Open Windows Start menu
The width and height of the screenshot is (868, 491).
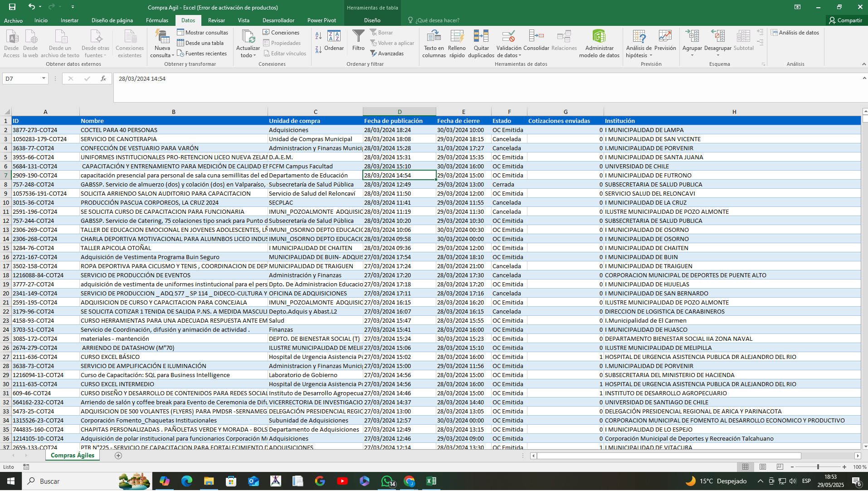coord(11,481)
